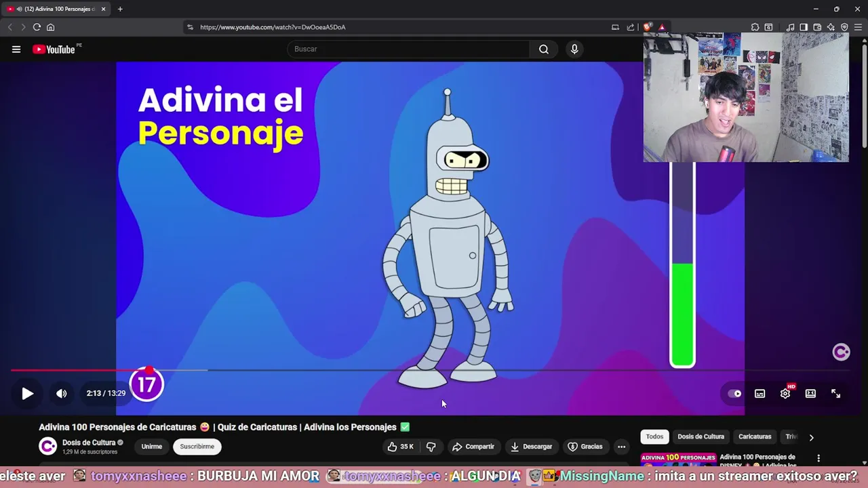Mute the video volume
The image size is (868, 488).
pyautogui.click(x=62, y=393)
